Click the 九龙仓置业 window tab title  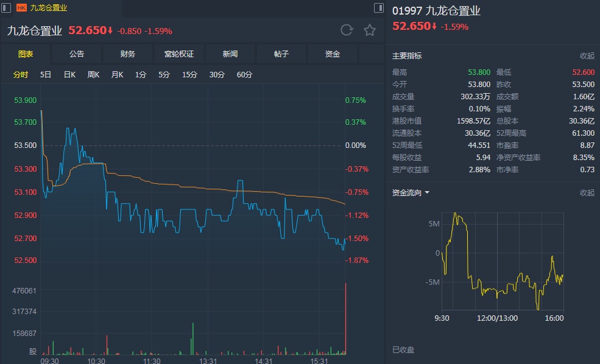(49, 8)
